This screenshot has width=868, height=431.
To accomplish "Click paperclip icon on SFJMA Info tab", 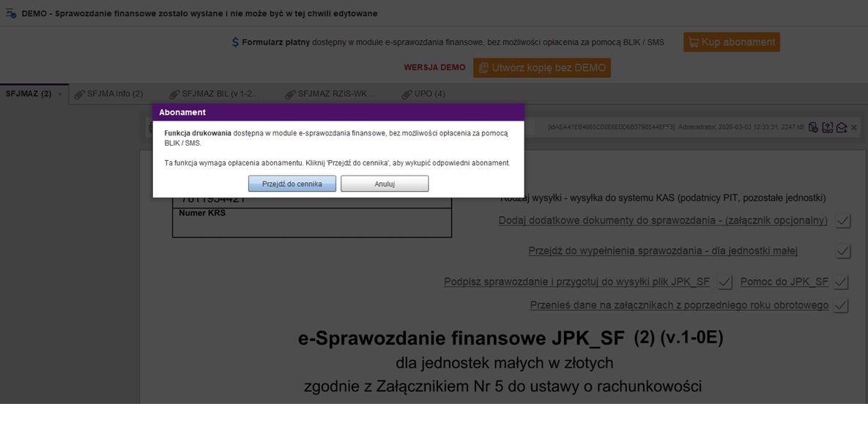I will (x=79, y=94).
